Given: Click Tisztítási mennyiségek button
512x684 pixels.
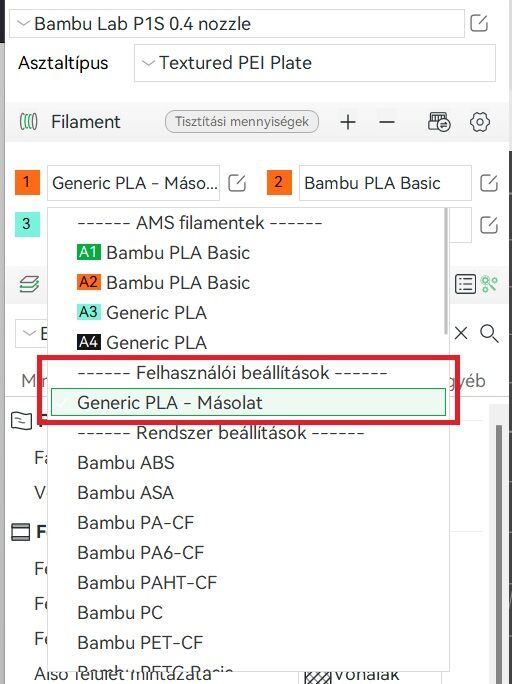Looking at the screenshot, I should (242, 122).
